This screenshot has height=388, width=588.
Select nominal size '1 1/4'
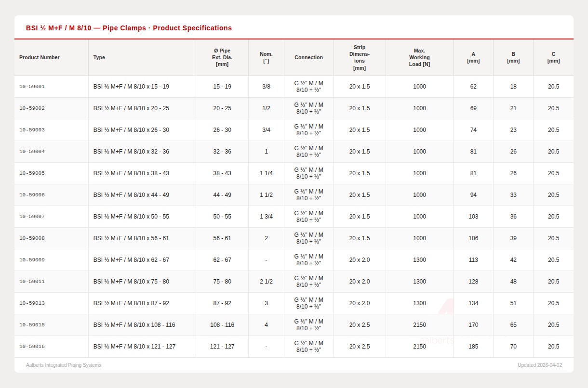coord(266,173)
